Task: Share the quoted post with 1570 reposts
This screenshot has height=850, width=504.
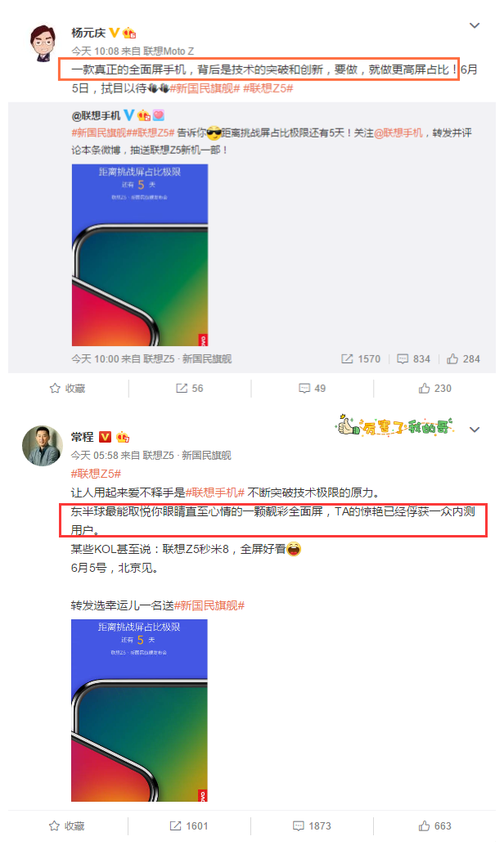Action: [x=360, y=359]
